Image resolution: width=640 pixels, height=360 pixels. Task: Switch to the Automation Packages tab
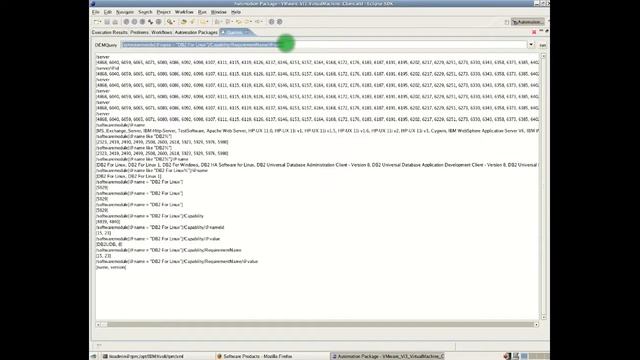(196, 32)
